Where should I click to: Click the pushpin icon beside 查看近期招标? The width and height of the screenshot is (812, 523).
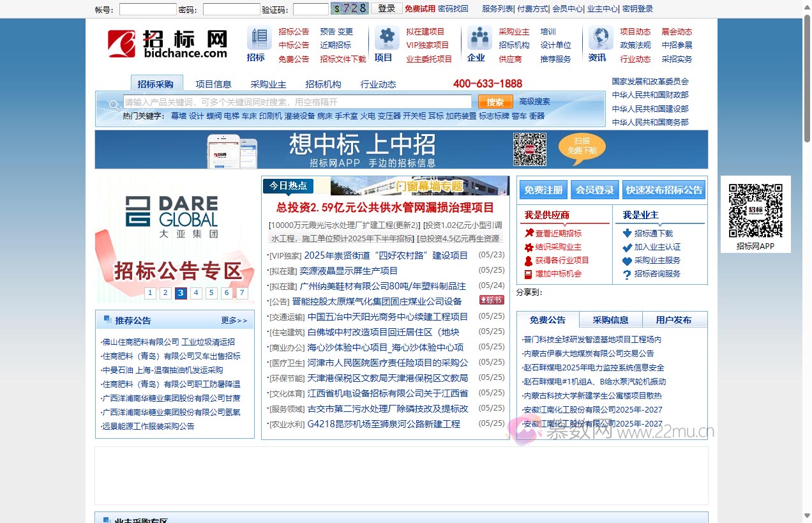(x=529, y=233)
